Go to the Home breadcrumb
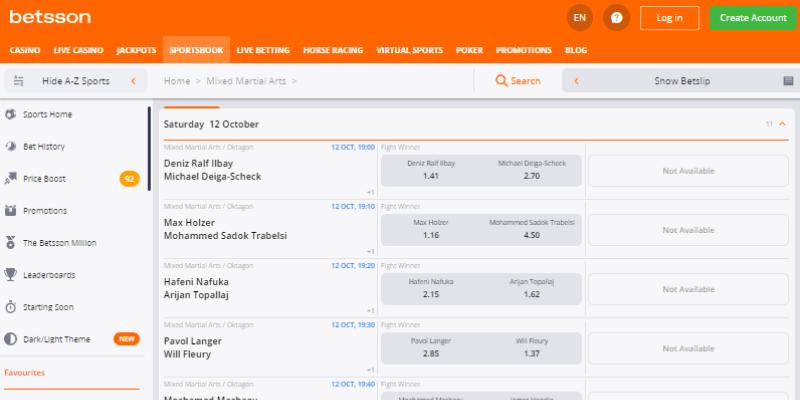The height and width of the screenshot is (400, 800). pos(177,81)
